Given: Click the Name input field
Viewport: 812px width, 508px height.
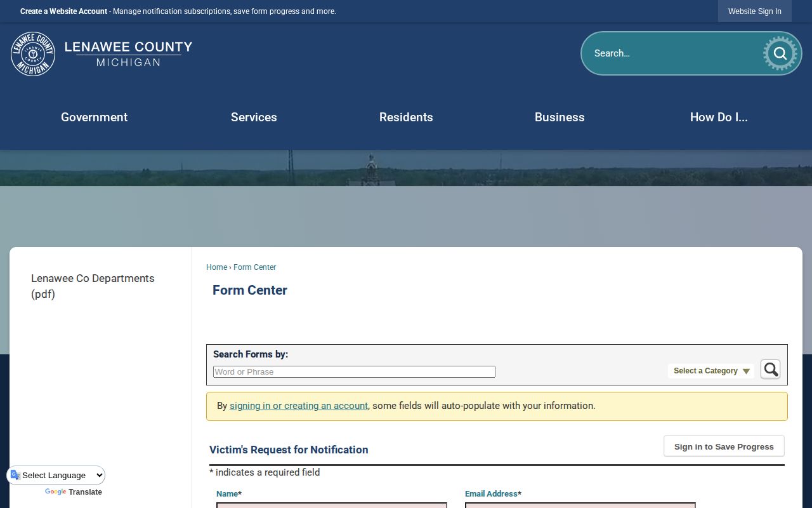Looking at the screenshot, I should (332, 505).
